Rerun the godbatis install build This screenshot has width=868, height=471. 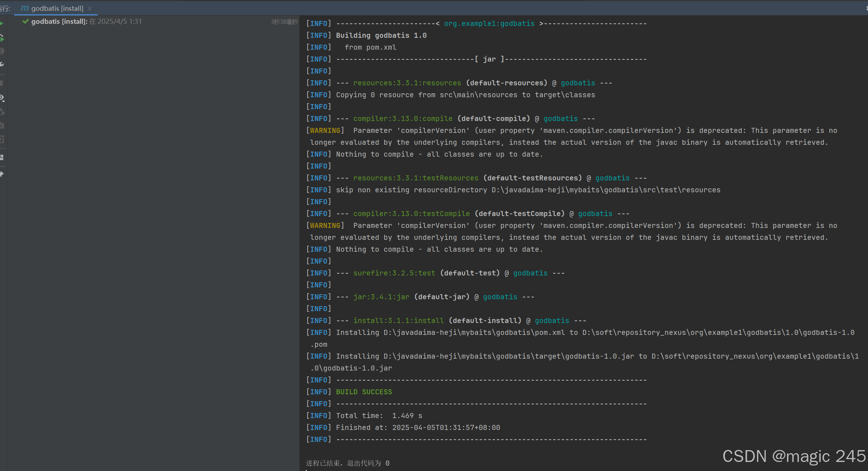[x=2, y=23]
